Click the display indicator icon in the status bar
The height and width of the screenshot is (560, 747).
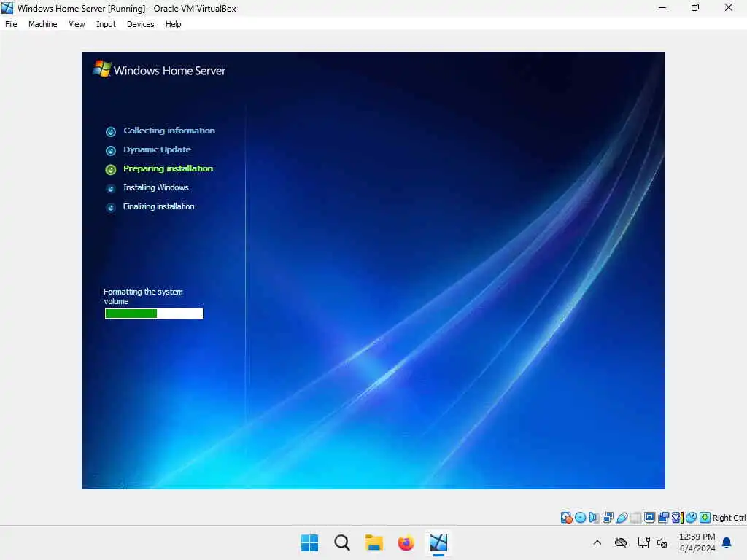[649, 518]
